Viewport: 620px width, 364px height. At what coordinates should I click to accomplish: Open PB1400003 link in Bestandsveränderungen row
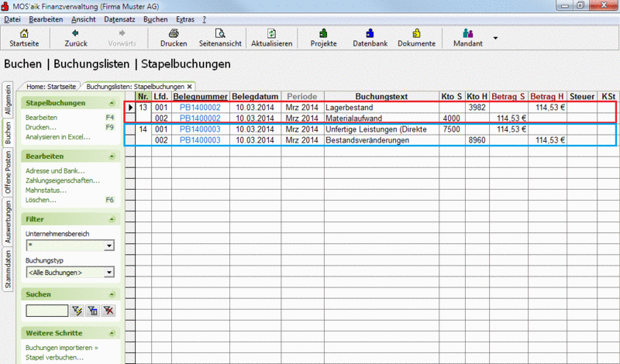[x=200, y=140]
